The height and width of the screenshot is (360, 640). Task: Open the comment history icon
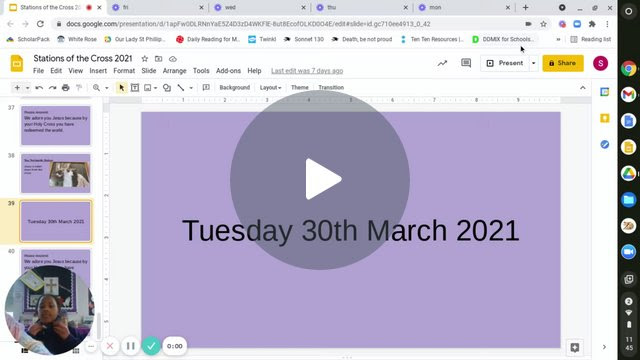(x=466, y=63)
